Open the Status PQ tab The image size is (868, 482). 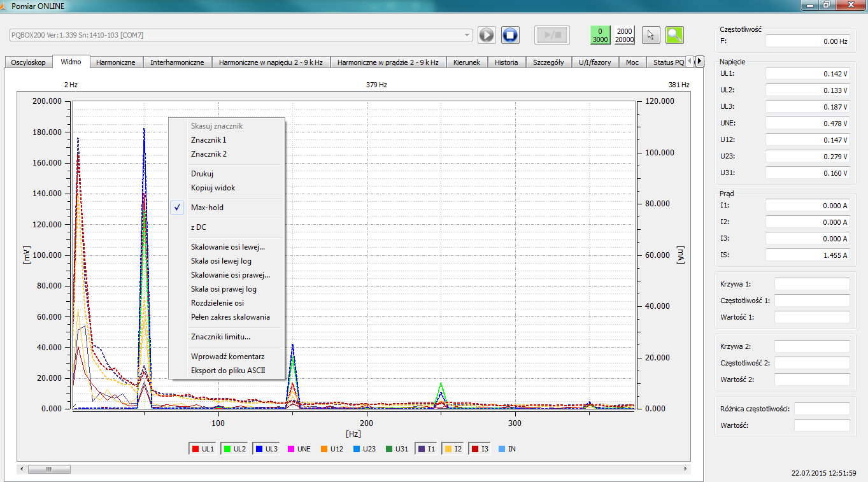pos(668,62)
